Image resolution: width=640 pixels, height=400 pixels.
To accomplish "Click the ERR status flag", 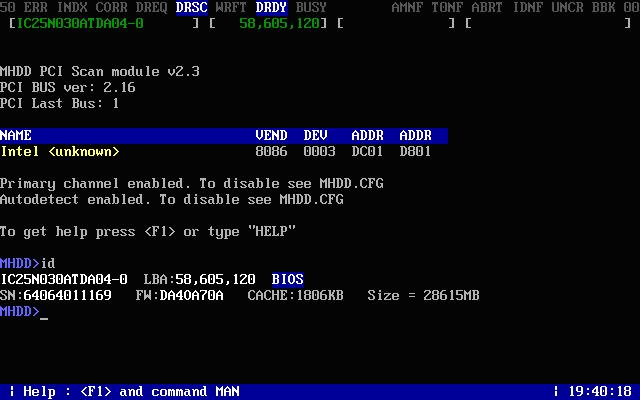I will click(x=36, y=7).
